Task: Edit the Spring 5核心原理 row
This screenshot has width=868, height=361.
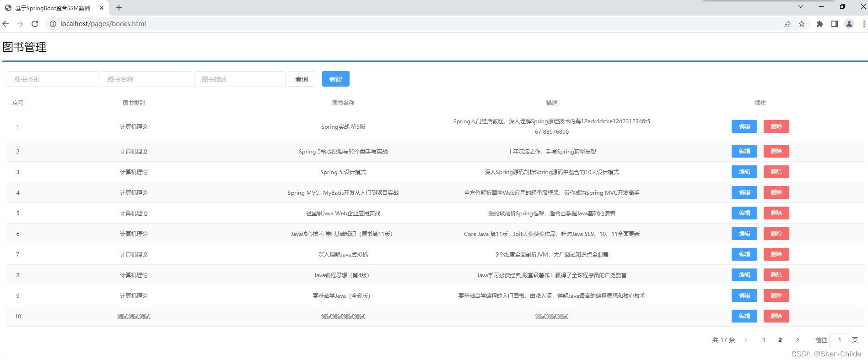Action: [744, 151]
